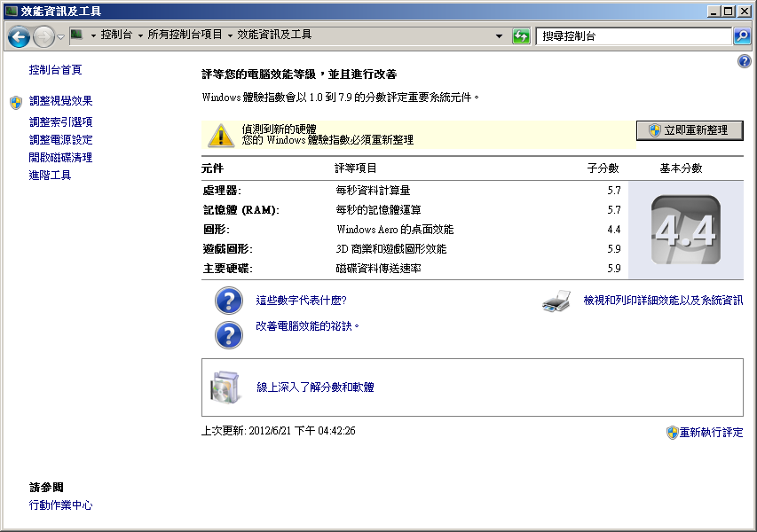Maximize the 效能資訊及工具 window
Image resolution: width=757 pixels, height=532 pixels.
[729, 12]
